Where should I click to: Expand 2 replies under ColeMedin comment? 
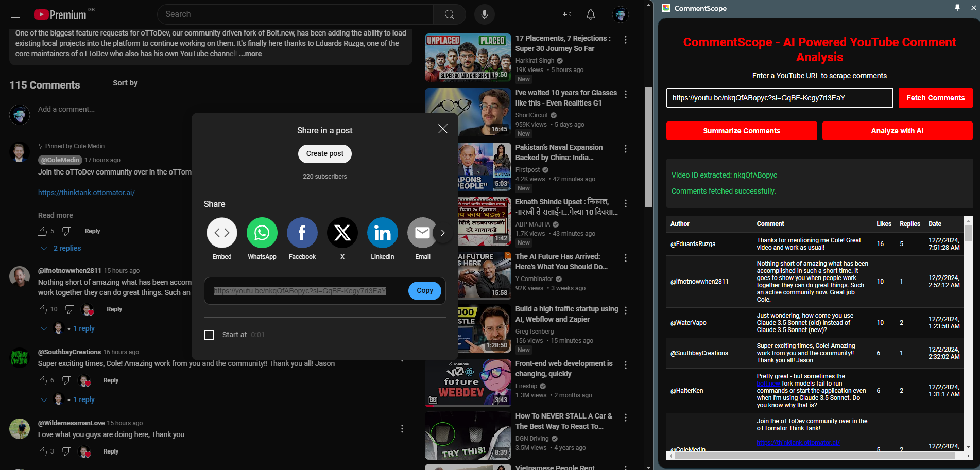coord(61,248)
